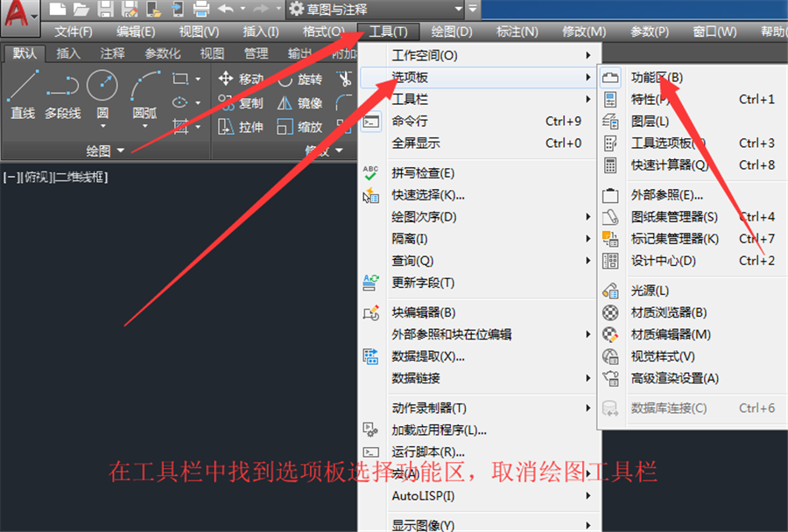Switch to the 默认 ribbon tab
The image size is (788, 532).
[25, 53]
